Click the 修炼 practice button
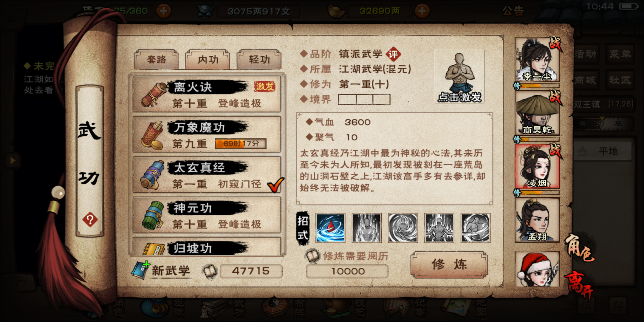 tap(449, 264)
